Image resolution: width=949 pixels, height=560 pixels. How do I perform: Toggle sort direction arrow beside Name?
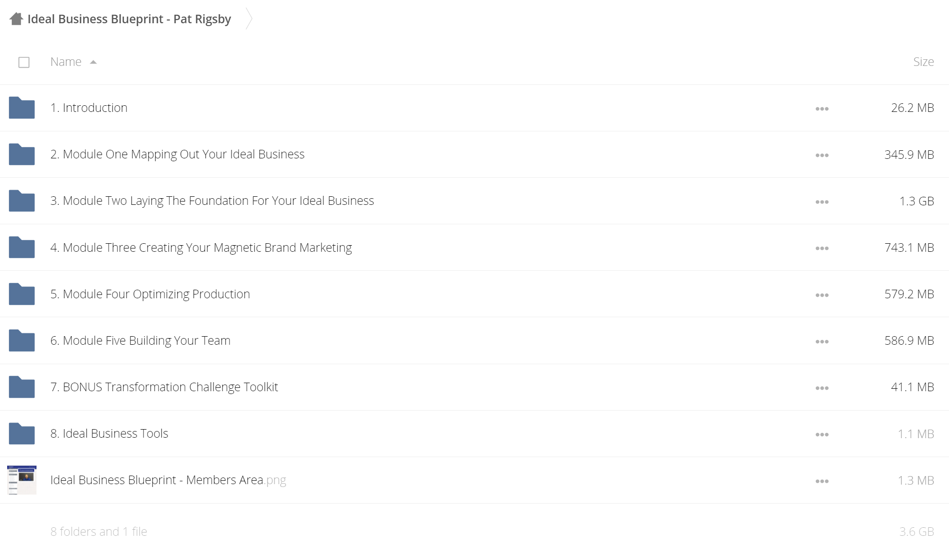(x=93, y=62)
